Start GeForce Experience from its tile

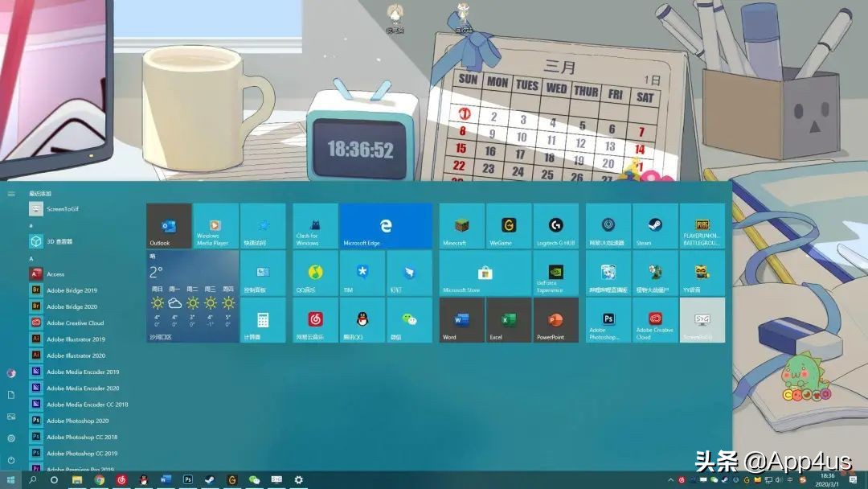557,273
